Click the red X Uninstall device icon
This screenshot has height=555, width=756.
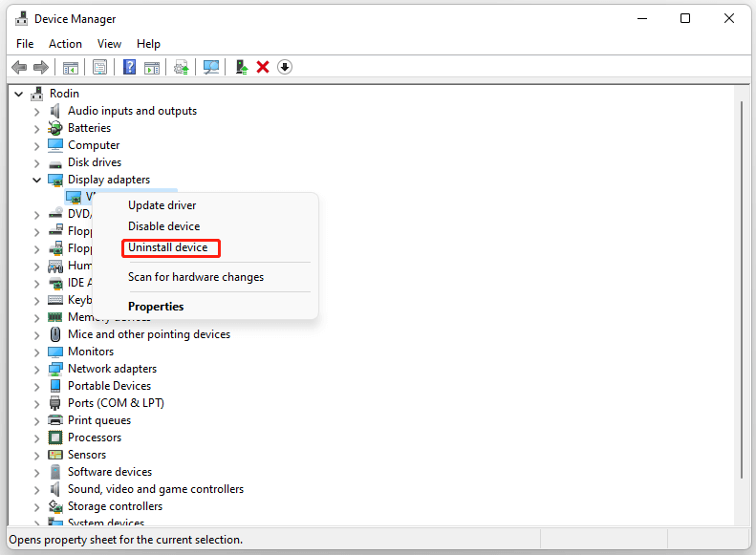[x=263, y=67]
